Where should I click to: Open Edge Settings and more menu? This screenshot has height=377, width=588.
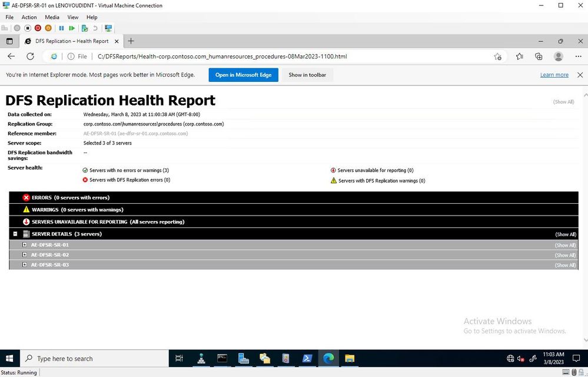(578, 57)
